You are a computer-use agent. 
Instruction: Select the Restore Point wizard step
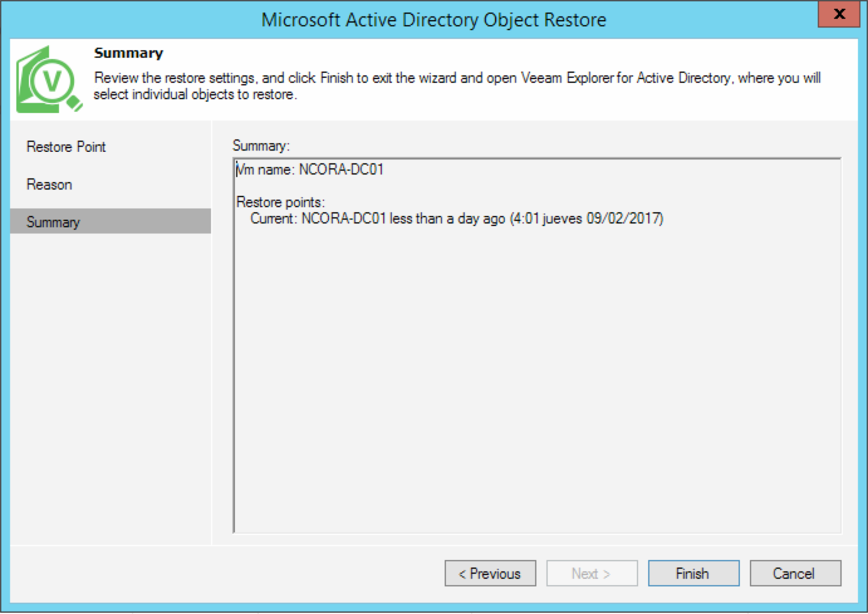65,146
